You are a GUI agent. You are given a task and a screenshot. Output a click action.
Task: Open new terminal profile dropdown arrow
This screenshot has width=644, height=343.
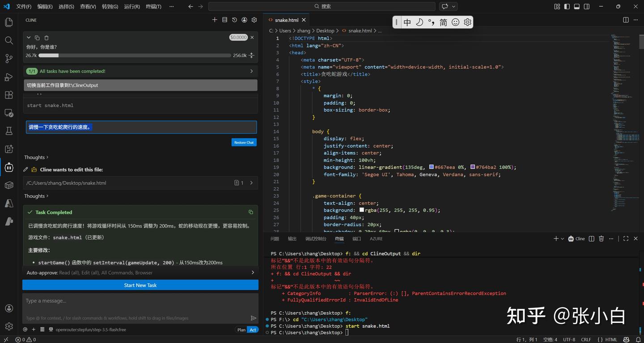point(563,239)
